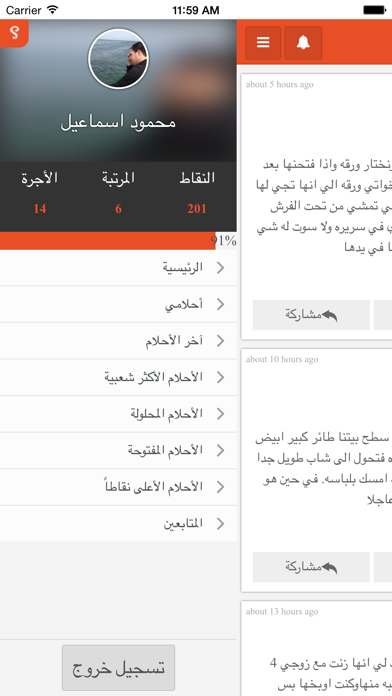Click chevron beside الأحلام المحلولة
Screen dimensions: 392x696
(220, 414)
